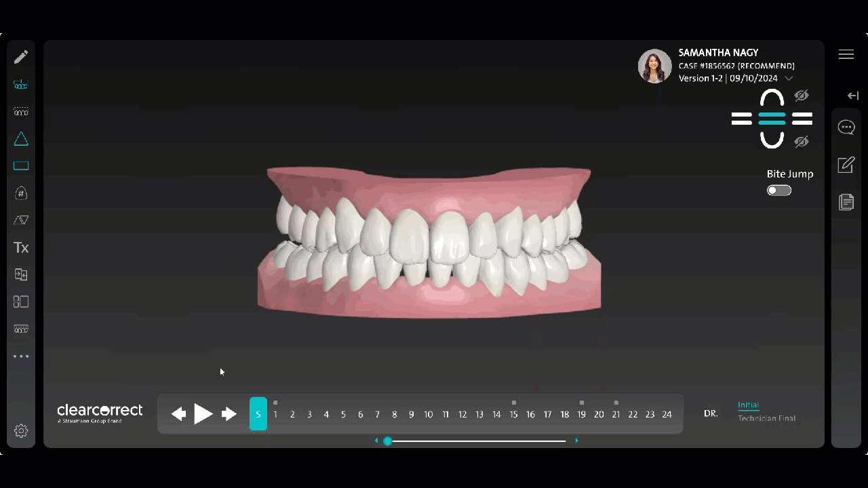This screenshot has height=488, width=868.
Task: Jump to step 15 on timeline
Action: (513, 414)
